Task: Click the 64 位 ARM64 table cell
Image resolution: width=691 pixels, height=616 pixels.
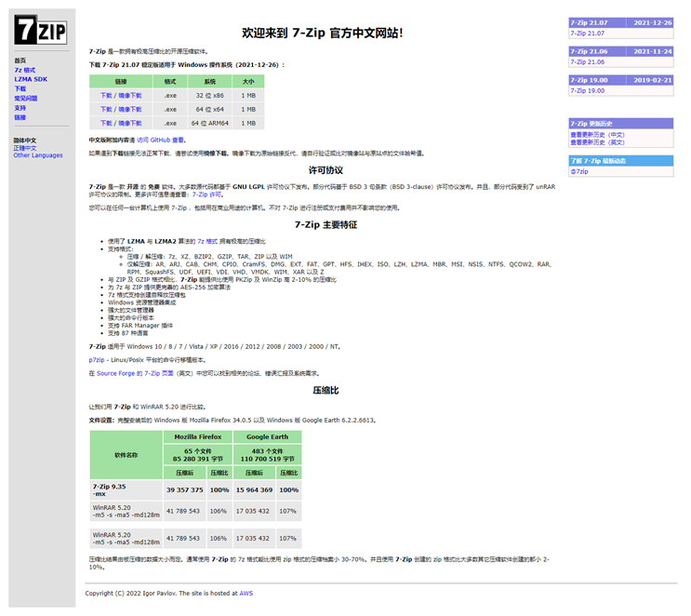Action: pyautogui.click(x=210, y=123)
